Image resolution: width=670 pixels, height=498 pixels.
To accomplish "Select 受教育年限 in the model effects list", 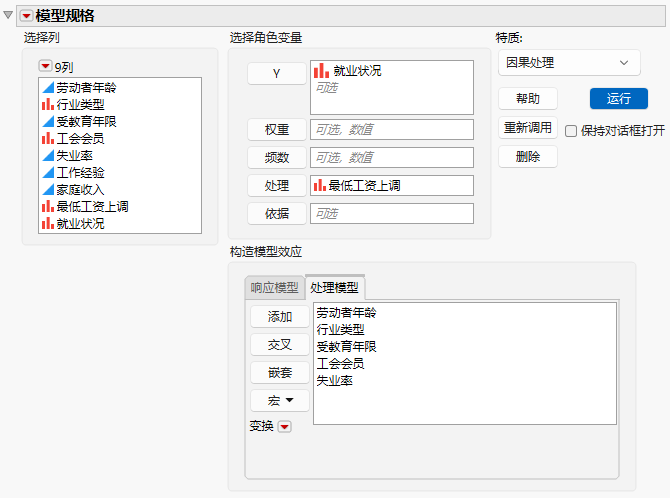I will pyautogui.click(x=346, y=347).
